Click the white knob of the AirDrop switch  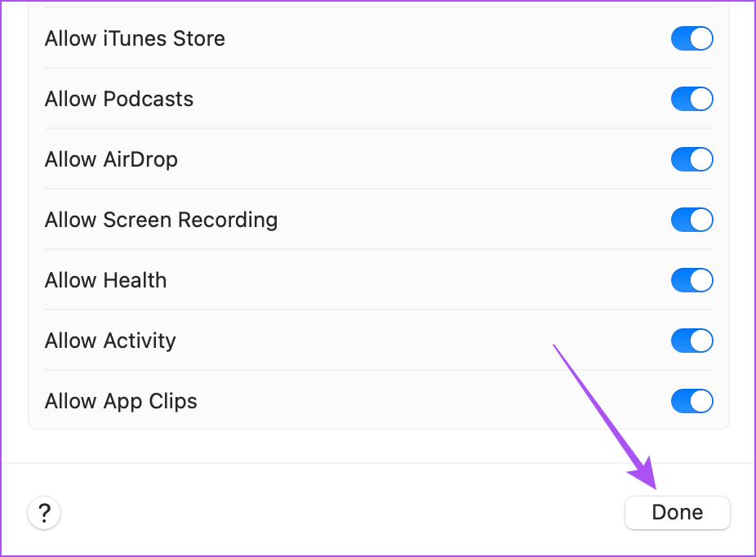point(701,159)
